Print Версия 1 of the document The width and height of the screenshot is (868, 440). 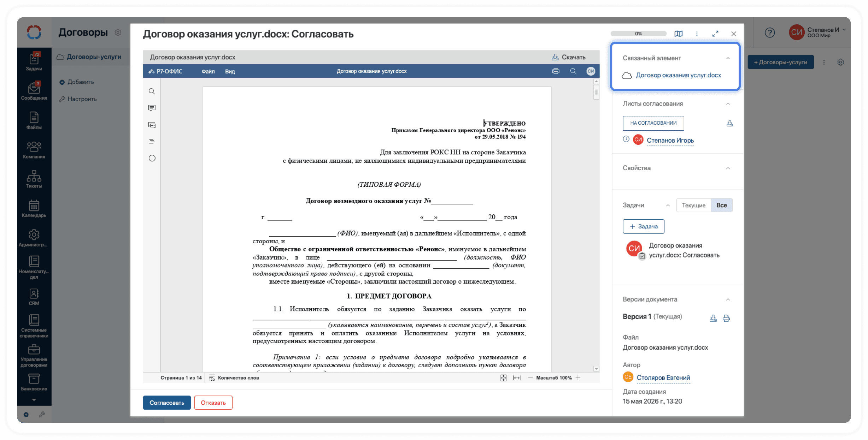pos(726,318)
